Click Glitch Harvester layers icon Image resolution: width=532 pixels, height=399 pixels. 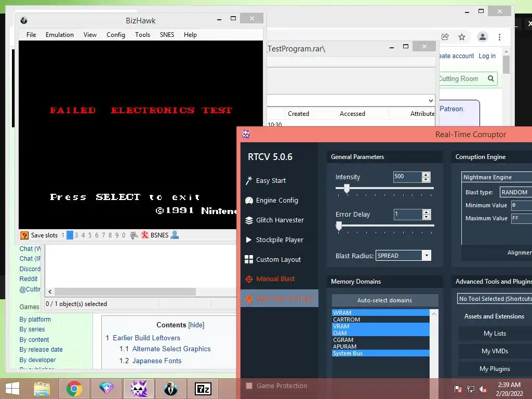249,220
